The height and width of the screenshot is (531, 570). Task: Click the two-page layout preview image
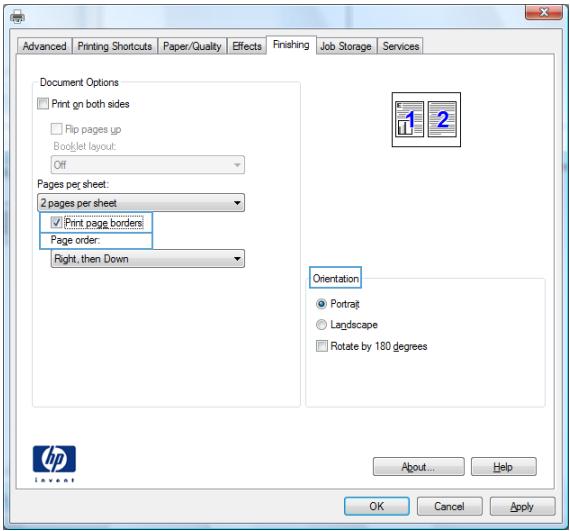(x=426, y=120)
